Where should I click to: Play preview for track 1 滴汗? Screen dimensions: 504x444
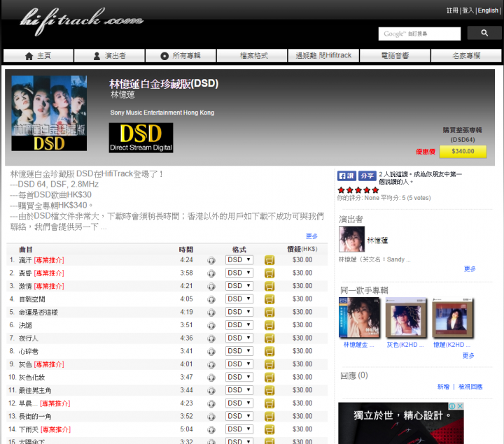[211, 260]
